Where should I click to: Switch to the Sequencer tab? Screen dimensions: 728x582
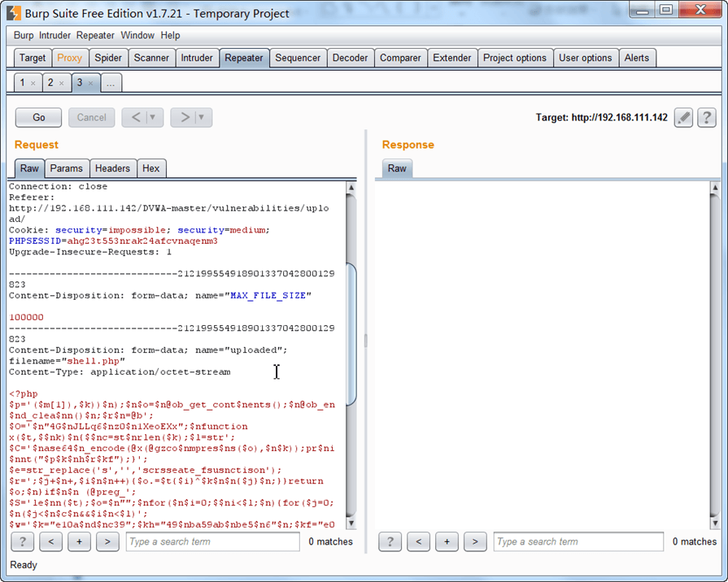coord(298,58)
